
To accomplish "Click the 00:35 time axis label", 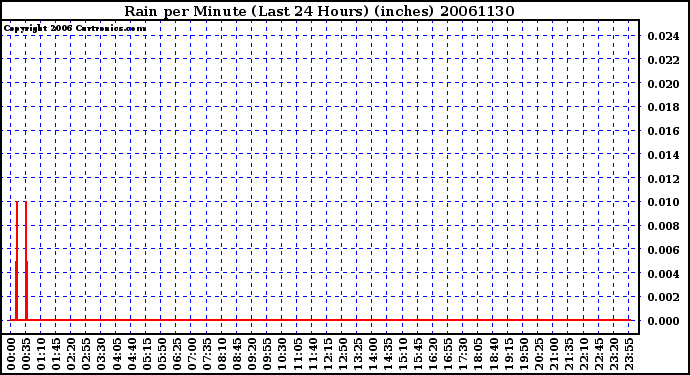I will [x=26, y=354].
